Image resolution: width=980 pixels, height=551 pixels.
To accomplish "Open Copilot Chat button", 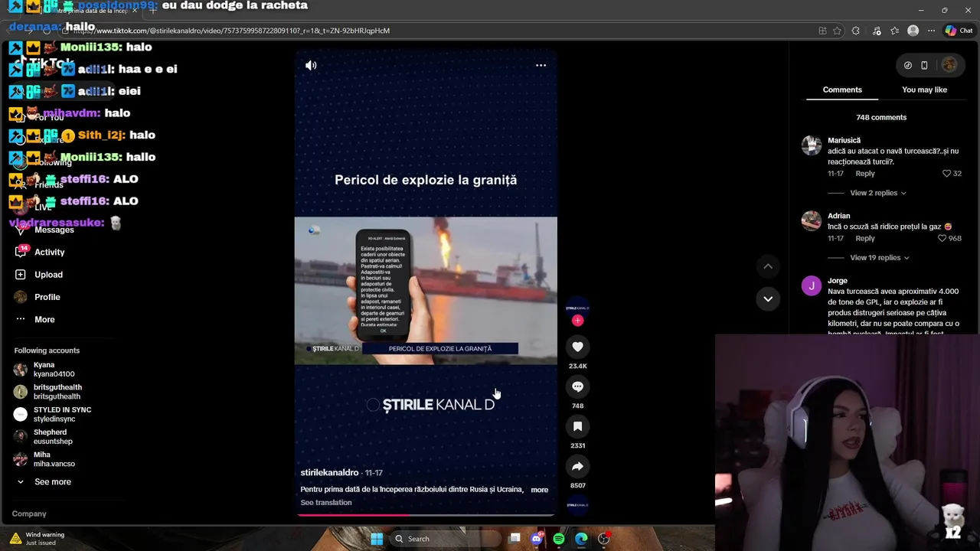I will (959, 31).
